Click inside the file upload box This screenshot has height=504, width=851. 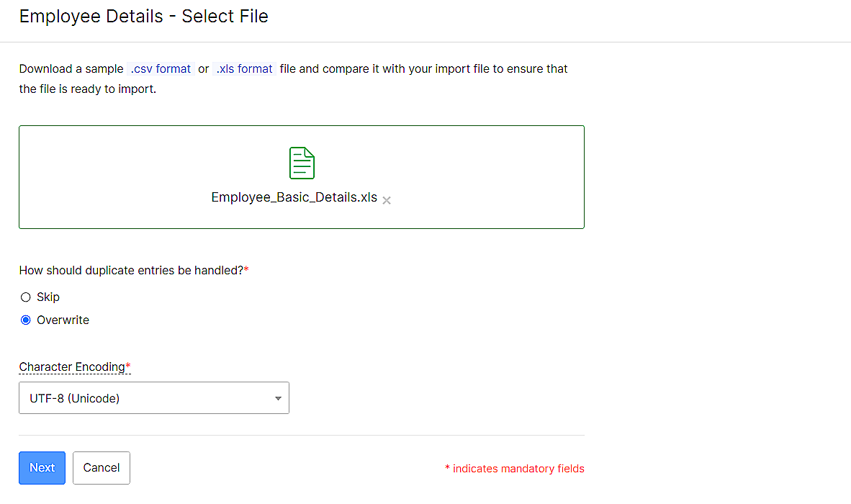tap(302, 176)
